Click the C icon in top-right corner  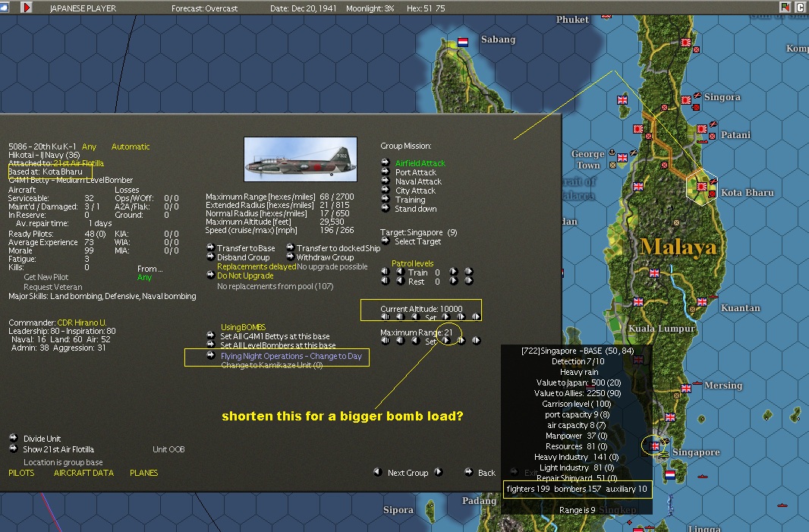(x=800, y=8)
